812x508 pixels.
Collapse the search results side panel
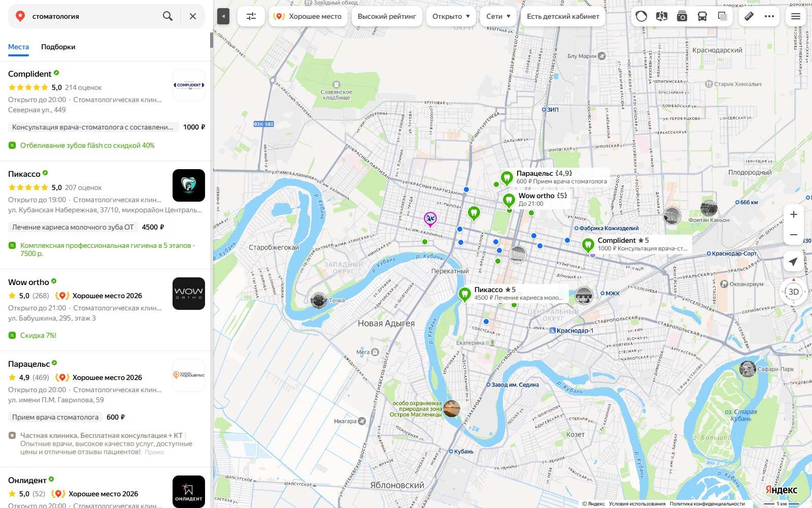223,16
